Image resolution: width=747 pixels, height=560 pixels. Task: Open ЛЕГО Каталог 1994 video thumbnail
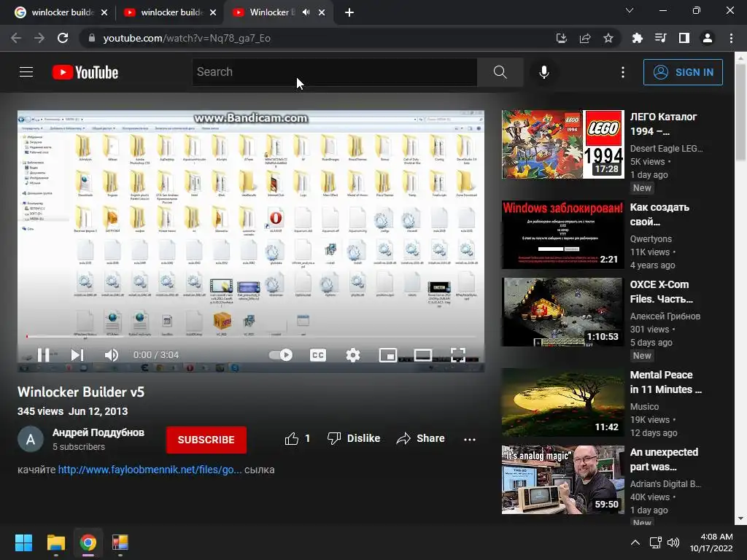(x=562, y=144)
